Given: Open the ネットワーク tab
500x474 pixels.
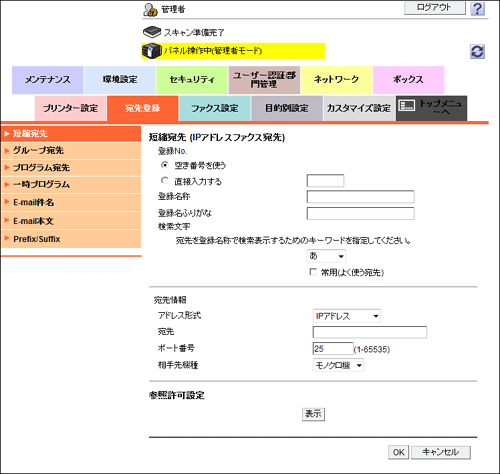Looking at the screenshot, I should [337, 80].
